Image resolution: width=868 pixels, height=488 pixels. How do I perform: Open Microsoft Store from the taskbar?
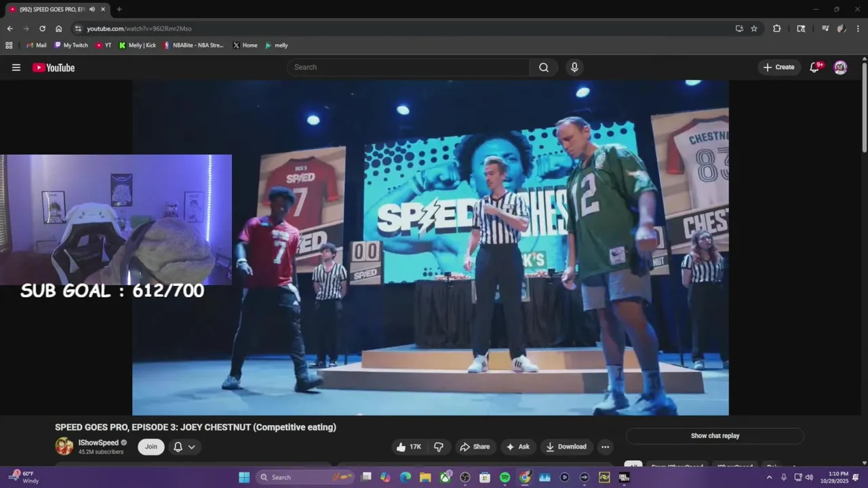click(x=485, y=477)
